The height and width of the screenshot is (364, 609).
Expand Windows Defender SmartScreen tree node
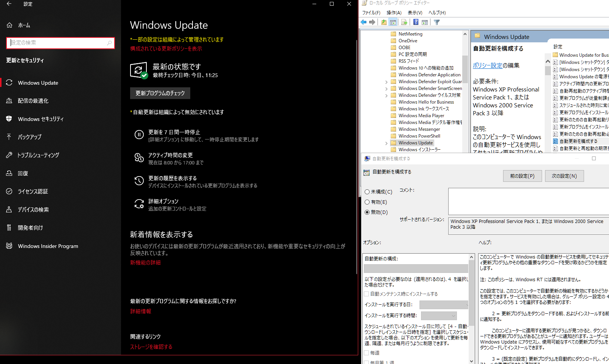(386, 89)
